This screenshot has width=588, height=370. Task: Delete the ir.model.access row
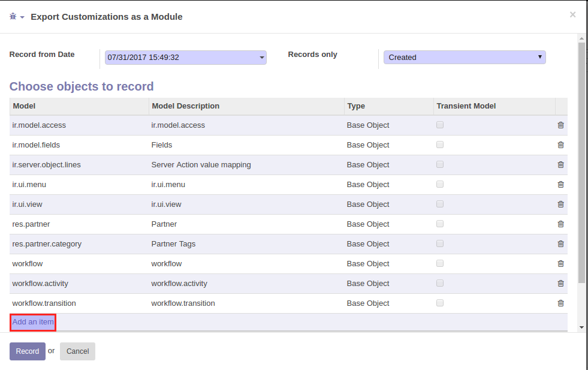(x=560, y=125)
